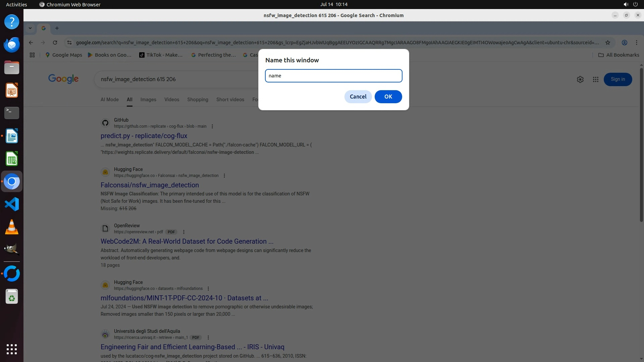Image resolution: width=644 pixels, height=362 pixels.
Task: Open more options for OpenReview result
Action: pos(184,232)
